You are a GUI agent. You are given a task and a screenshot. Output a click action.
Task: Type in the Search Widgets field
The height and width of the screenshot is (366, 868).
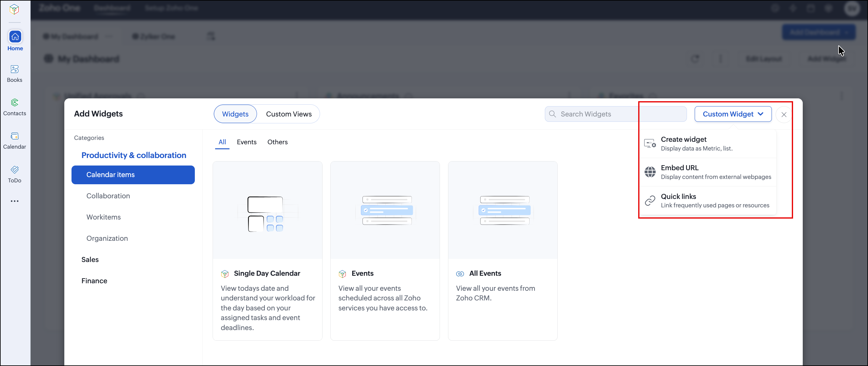tap(616, 114)
